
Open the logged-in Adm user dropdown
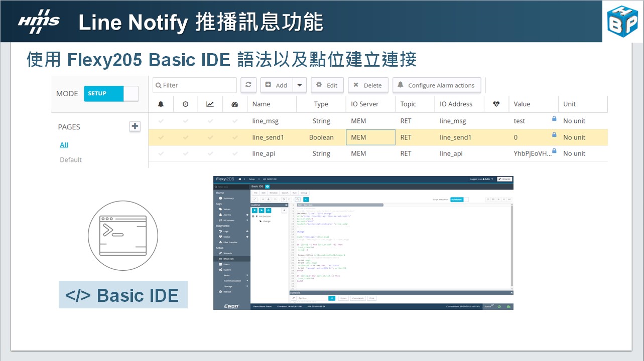point(481,179)
